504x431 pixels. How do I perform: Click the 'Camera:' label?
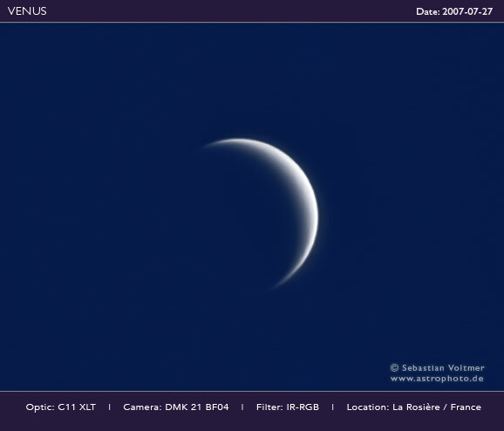tap(142, 407)
